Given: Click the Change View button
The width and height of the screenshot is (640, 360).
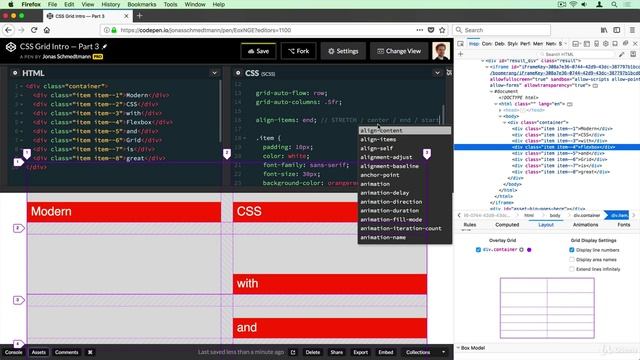Looking at the screenshot, I should [399, 51].
